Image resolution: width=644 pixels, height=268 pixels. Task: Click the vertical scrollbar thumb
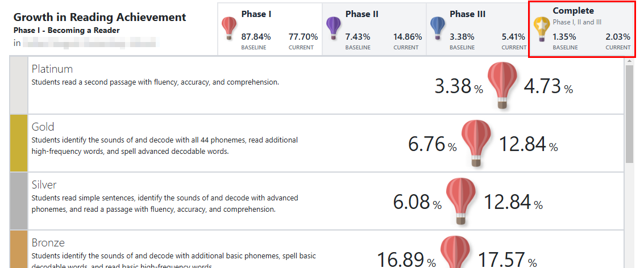tap(629, 114)
